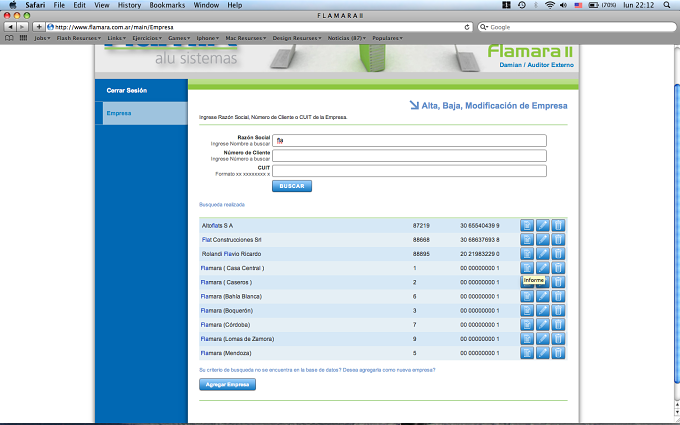Select the CUIT value 30 68837693 8
680x425 pixels.
(480, 240)
